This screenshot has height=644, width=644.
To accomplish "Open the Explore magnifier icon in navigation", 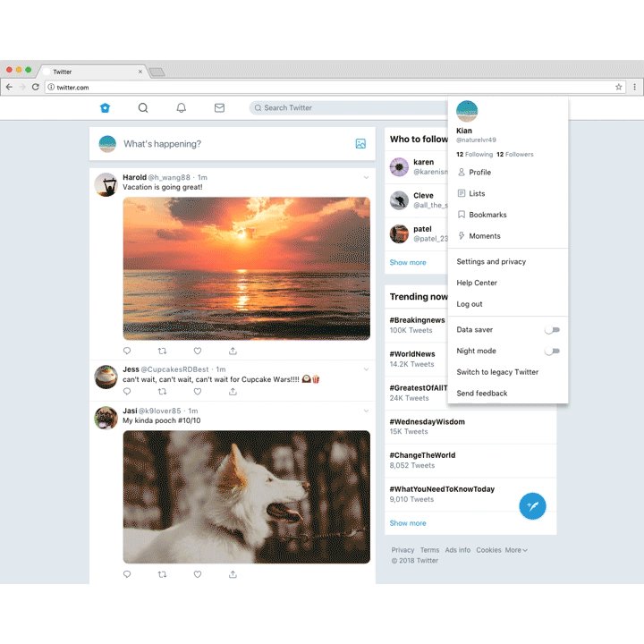I will point(143,108).
